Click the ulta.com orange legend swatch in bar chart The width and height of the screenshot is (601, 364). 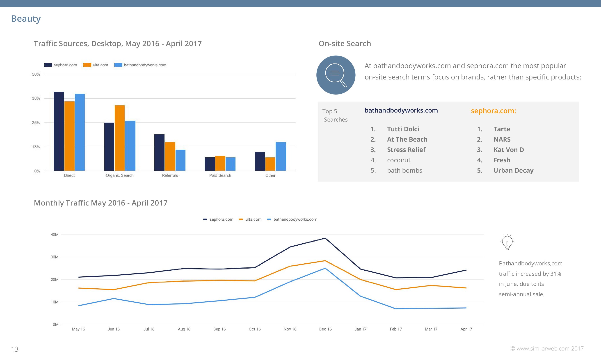[87, 65]
